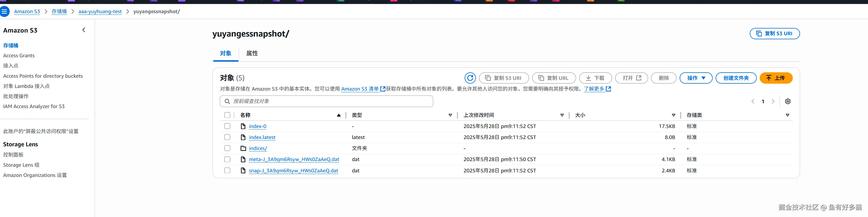Open snap-J_3A9qm6Rsyw_HWs0ZaAeQ.dat link
This screenshot has width=868, height=217.
293,170
